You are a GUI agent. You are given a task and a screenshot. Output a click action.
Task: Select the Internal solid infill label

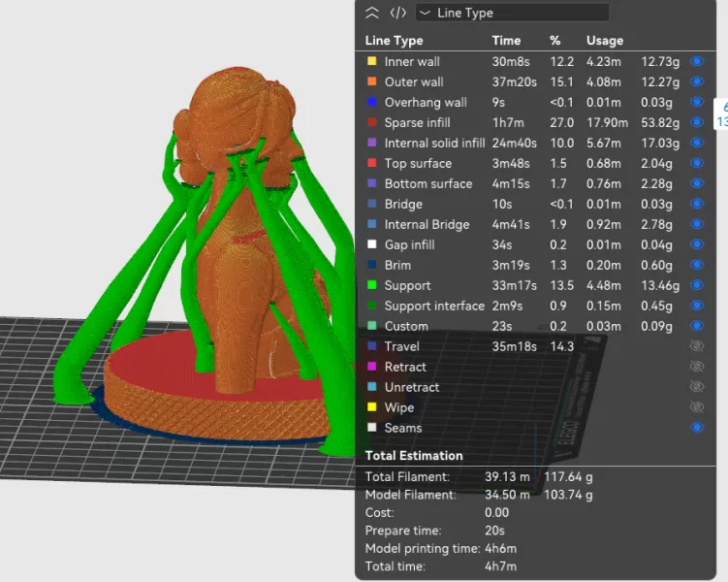tap(434, 143)
